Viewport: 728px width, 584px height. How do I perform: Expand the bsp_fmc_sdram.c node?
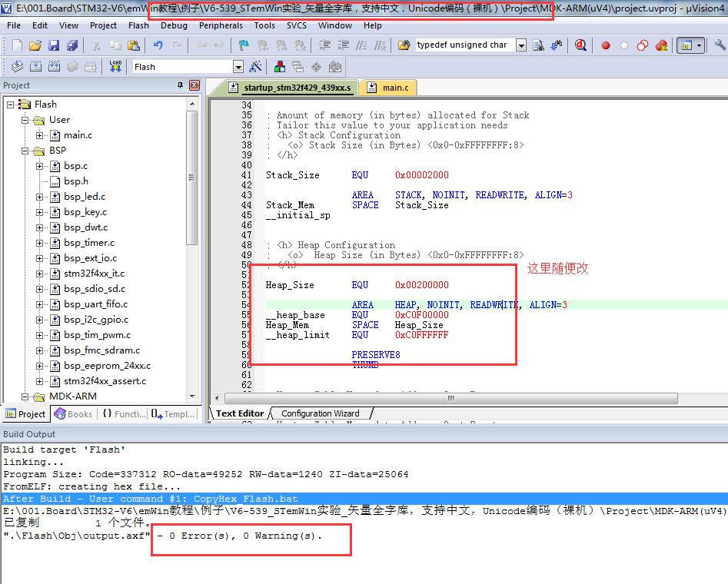pyautogui.click(x=40, y=350)
